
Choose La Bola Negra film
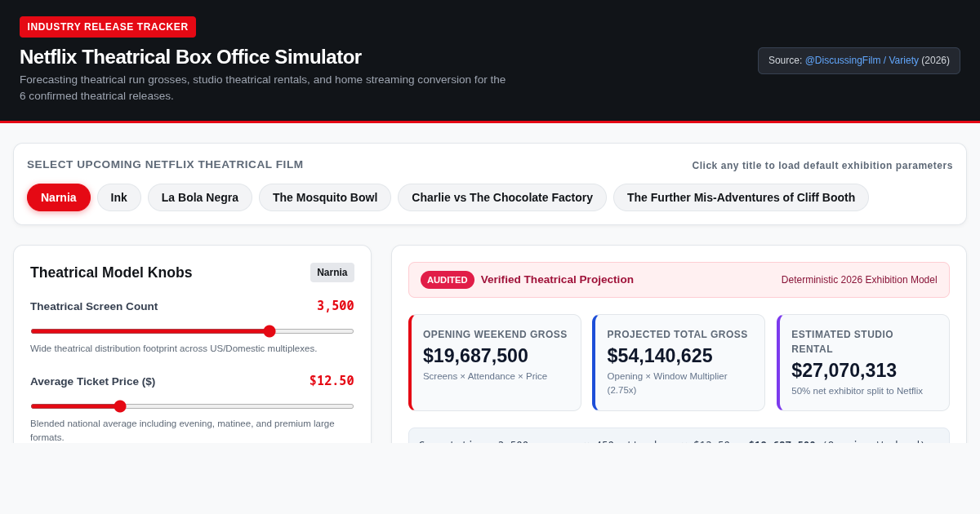click(x=200, y=197)
